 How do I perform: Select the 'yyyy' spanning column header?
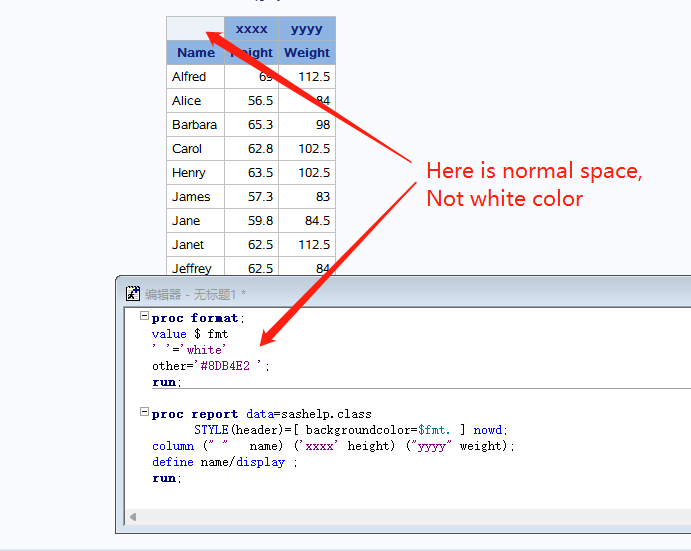coord(307,29)
